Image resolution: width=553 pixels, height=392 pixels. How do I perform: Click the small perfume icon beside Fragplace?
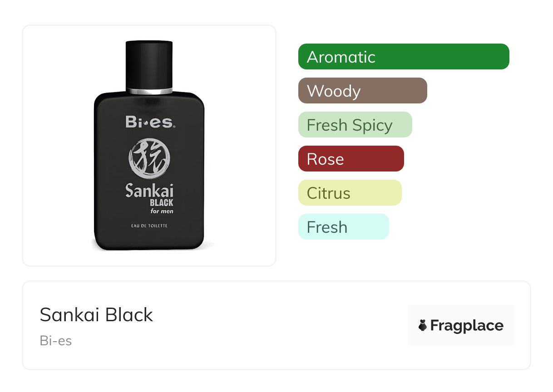[423, 325]
